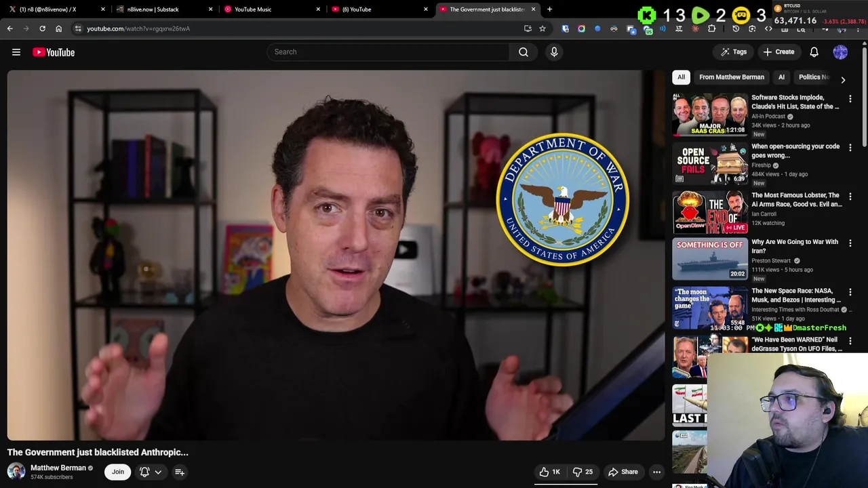This screenshot has width=868, height=488.
Task: Go back in browser history
Action: tap(9, 28)
